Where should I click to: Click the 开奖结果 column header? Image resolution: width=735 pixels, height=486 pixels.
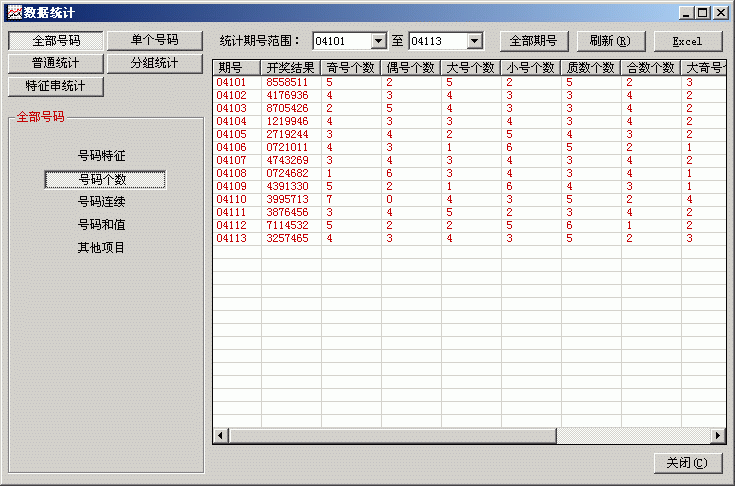[x=290, y=68]
